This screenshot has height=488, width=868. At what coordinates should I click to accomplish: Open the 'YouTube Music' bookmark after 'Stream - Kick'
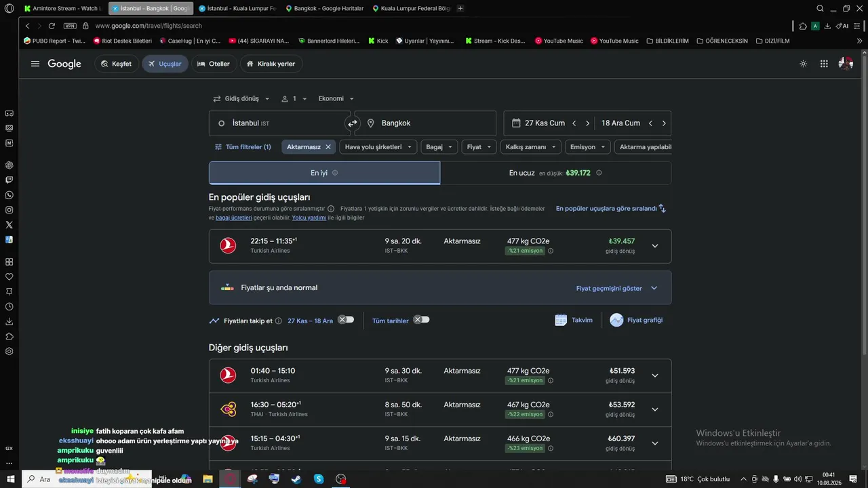click(x=559, y=41)
